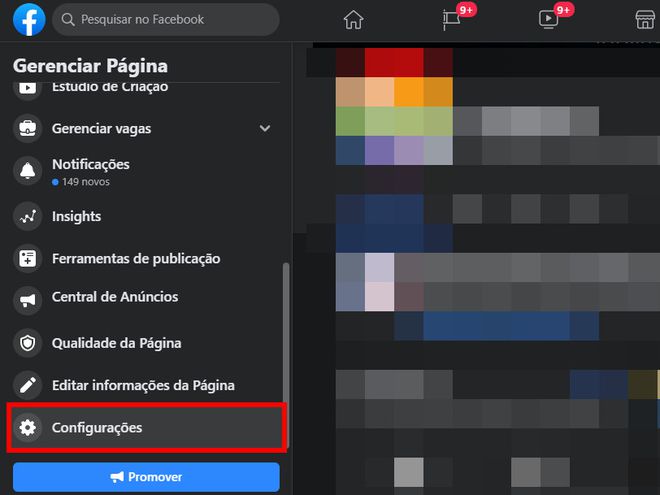The image size is (660, 495).
Task: Click the 149 novos text
Action: 85,182
